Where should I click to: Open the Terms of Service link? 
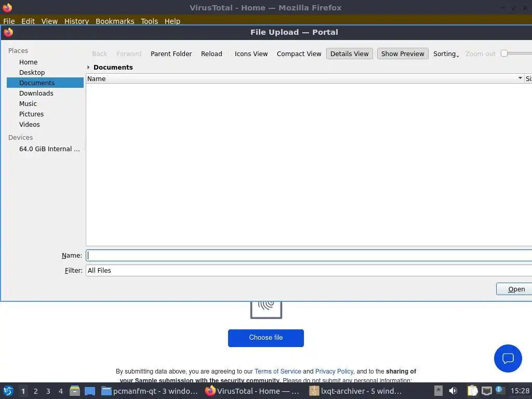(x=278, y=371)
